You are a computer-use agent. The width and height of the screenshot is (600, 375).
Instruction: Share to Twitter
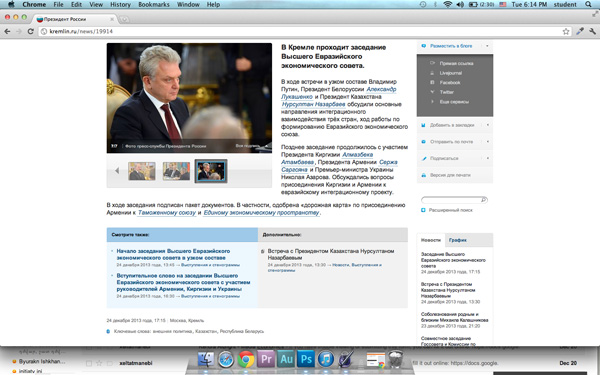[x=446, y=92]
